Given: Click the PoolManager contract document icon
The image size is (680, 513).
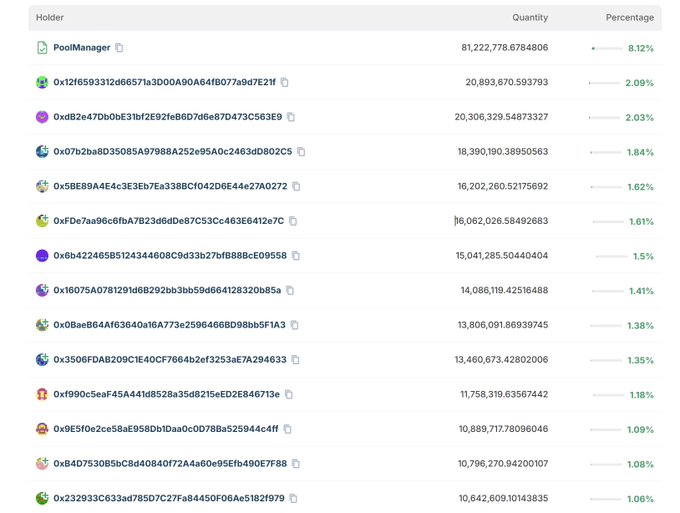Looking at the screenshot, I should pyautogui.click(x=42, y=48).
